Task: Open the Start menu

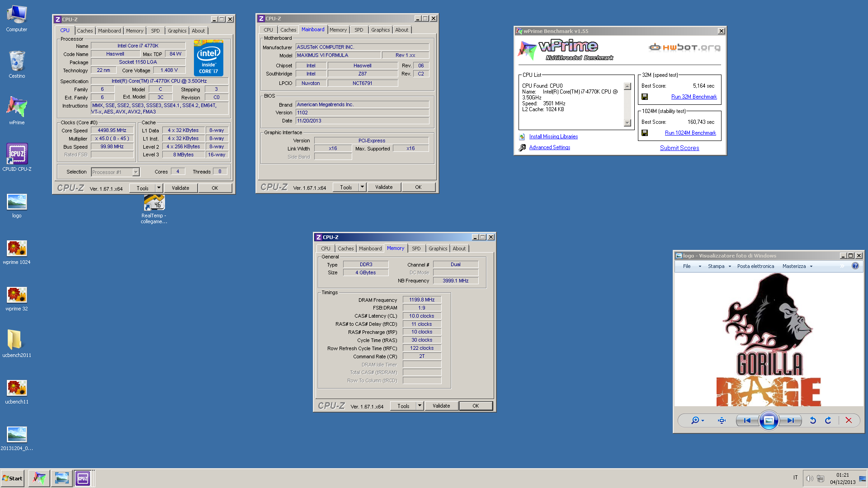Action: point(12,478)
